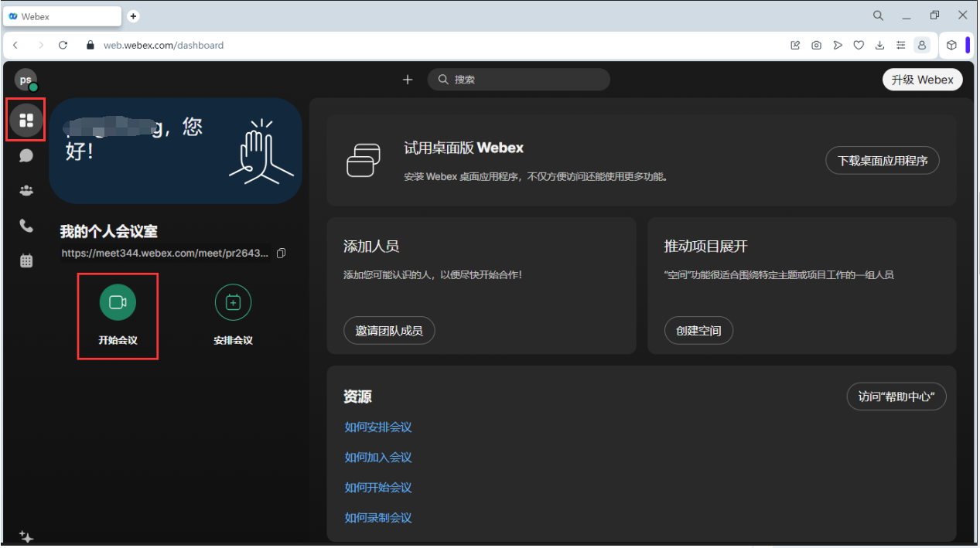Open the Meetings calendar icon in sidebar
Screen dimensions: 980x548
coord(26,261)
